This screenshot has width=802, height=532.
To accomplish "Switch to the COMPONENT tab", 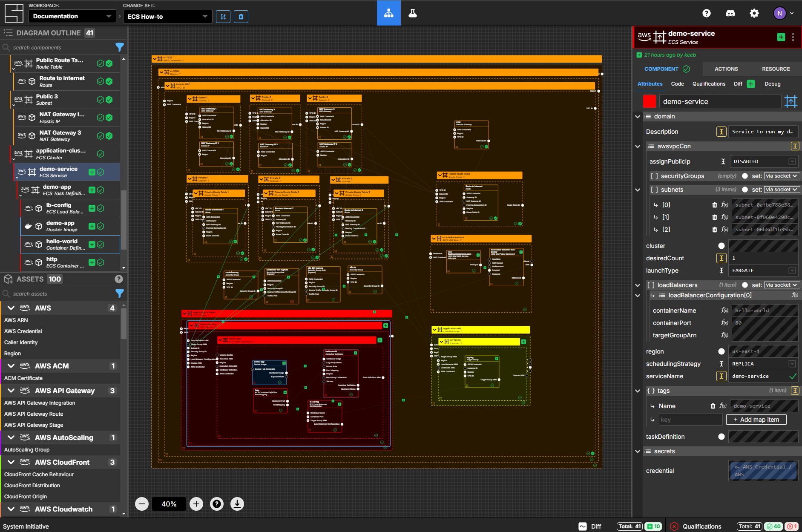I will [667, 69].
